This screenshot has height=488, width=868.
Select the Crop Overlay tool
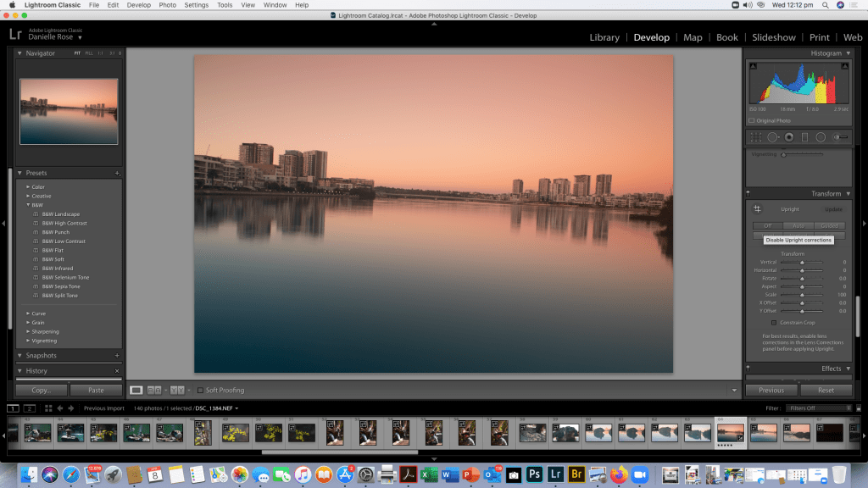tap(755, 137)
